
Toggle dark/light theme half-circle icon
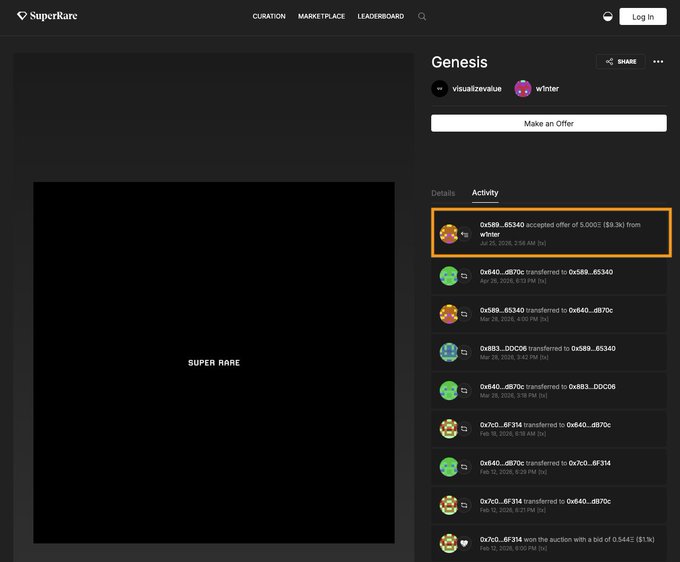[x=608, y=16]
